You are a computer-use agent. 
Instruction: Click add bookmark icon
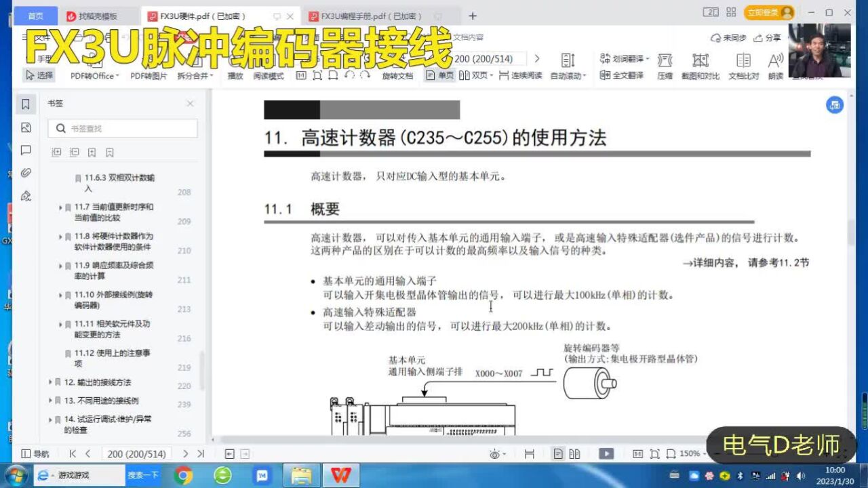click(92, 152)
